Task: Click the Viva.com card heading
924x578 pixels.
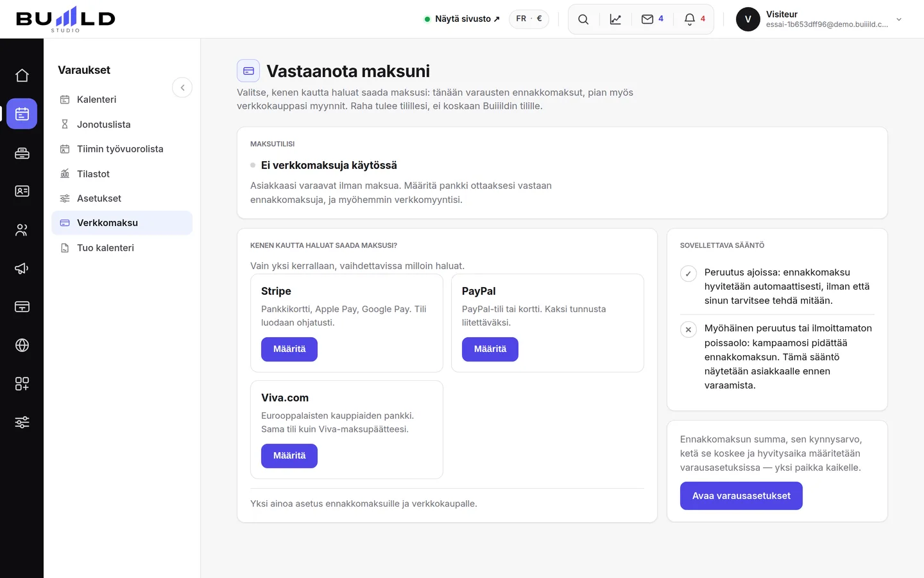Action: 285,398
